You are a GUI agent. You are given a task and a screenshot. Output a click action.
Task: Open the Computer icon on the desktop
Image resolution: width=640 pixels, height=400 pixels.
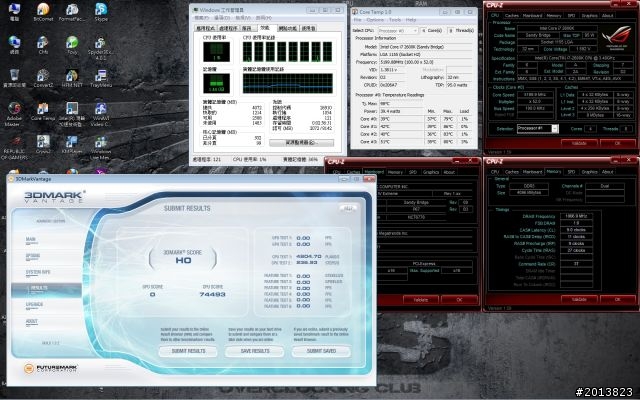(x=14, y=12)
